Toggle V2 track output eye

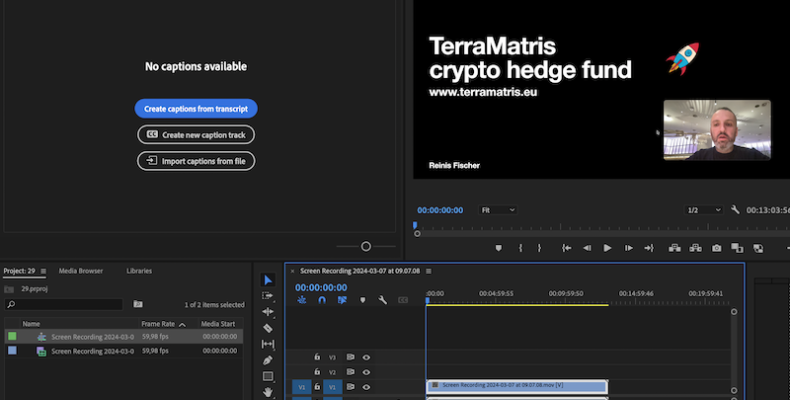pos(366,372)
